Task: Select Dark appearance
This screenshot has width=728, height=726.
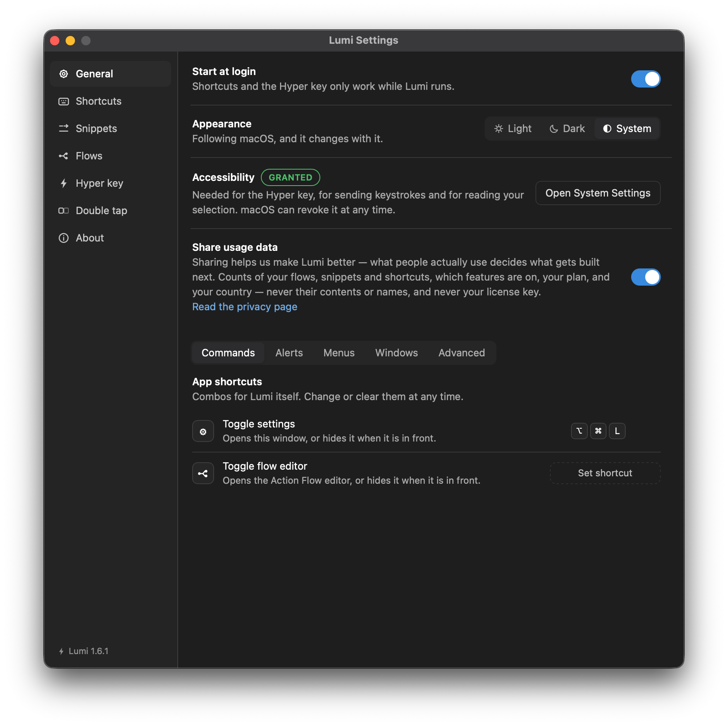Action: click(567, 129)
